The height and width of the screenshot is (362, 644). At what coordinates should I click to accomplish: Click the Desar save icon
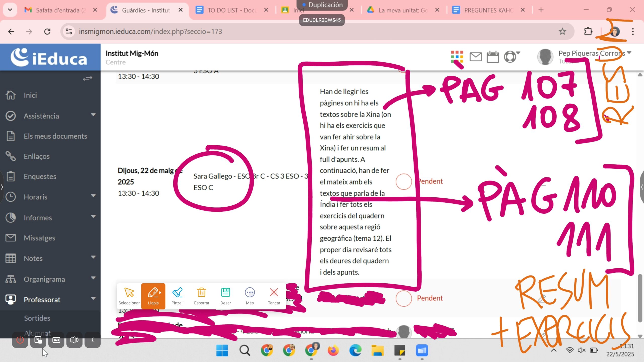point(225,296)
